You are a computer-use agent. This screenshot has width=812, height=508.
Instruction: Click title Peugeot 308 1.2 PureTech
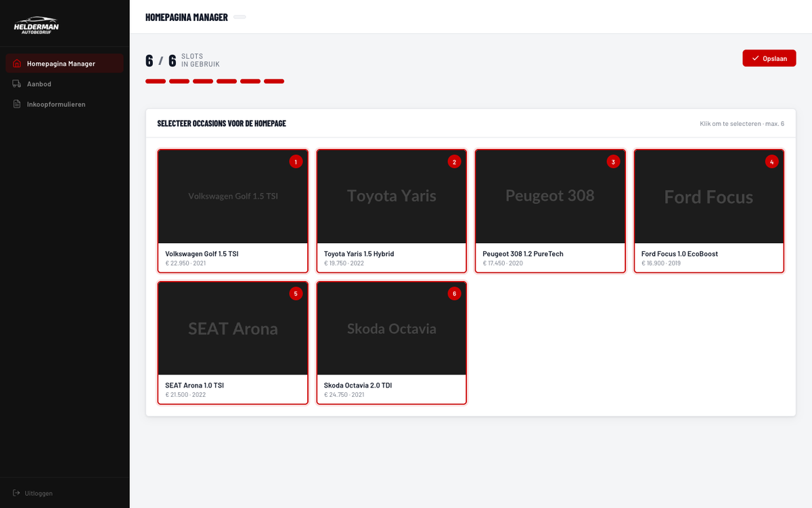pos(523,254)
